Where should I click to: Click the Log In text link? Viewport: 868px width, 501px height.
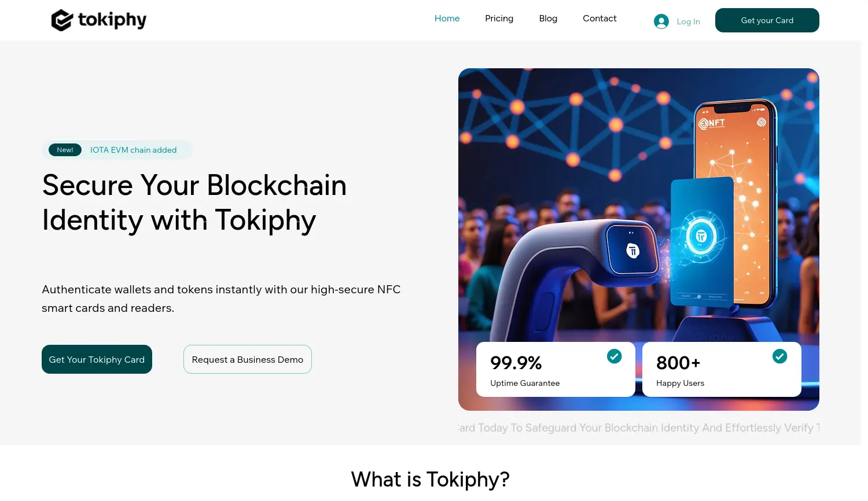688,21
